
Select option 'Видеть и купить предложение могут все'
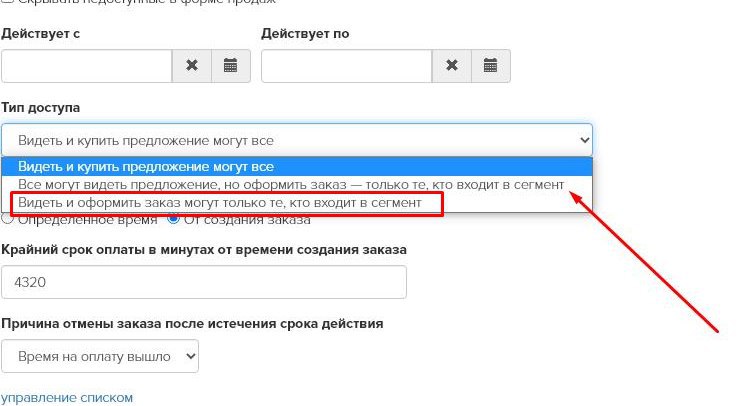pos(297,166)
